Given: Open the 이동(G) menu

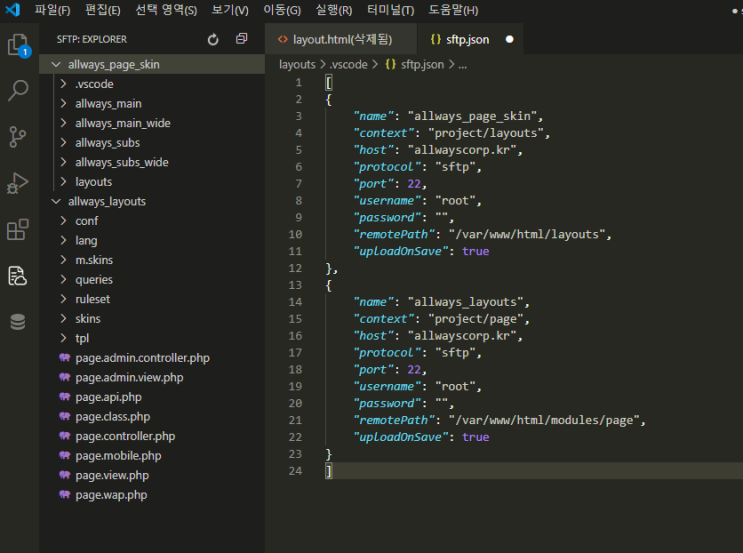Looking at the screenshot, I should coord(282,9).
